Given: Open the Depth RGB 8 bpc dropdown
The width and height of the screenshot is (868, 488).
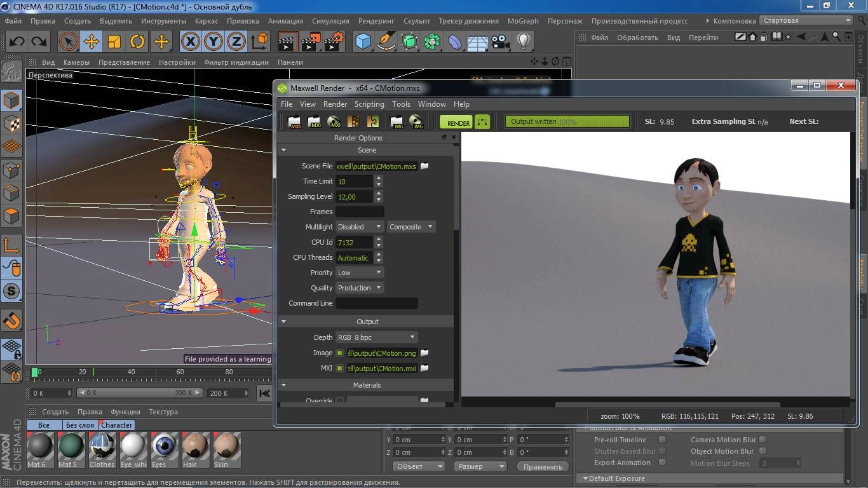Looking at the screenshot, I should point(376,337).
